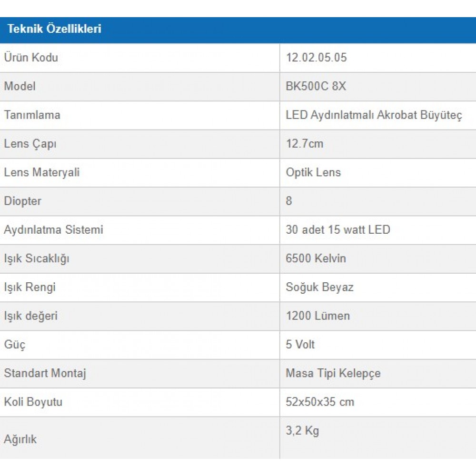
Task: Click the Optik Lens value
Action: click(313, 172)
